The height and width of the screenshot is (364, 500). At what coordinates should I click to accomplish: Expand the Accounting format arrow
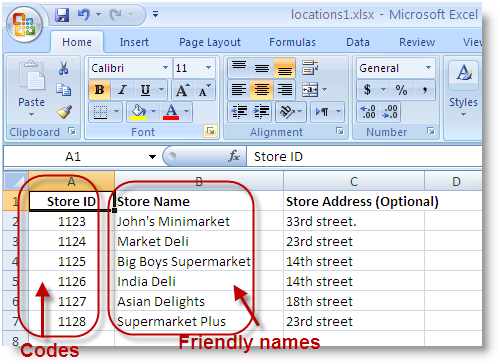click(383, 90)
